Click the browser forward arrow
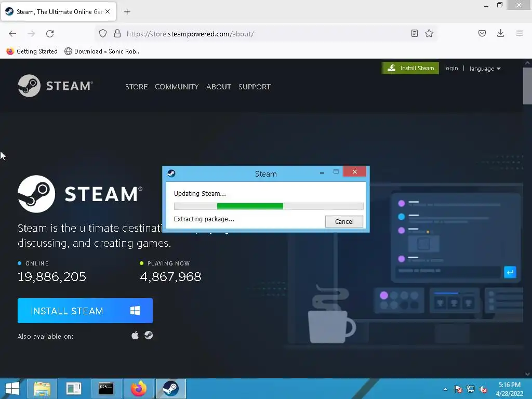This screenshot has width=532, height=399. 31,34
